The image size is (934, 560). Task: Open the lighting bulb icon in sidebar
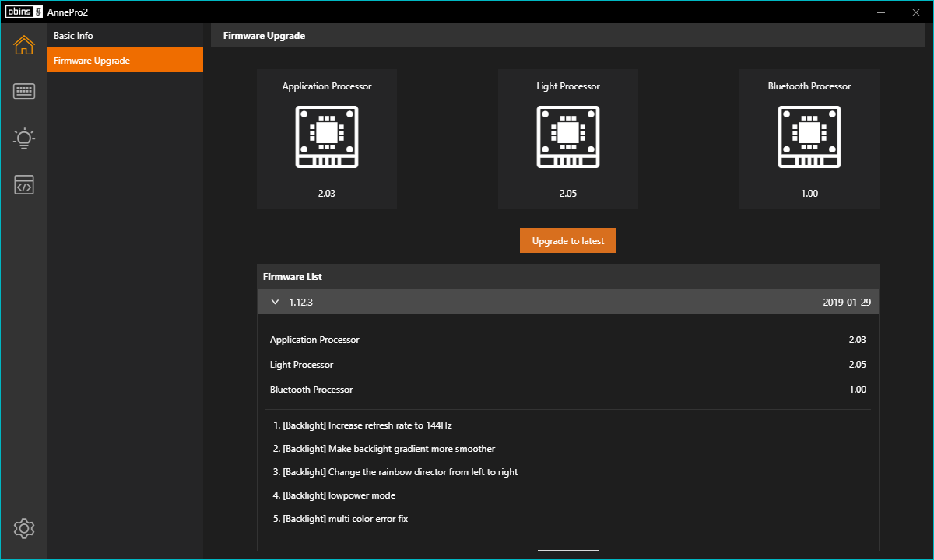(24, 138)
